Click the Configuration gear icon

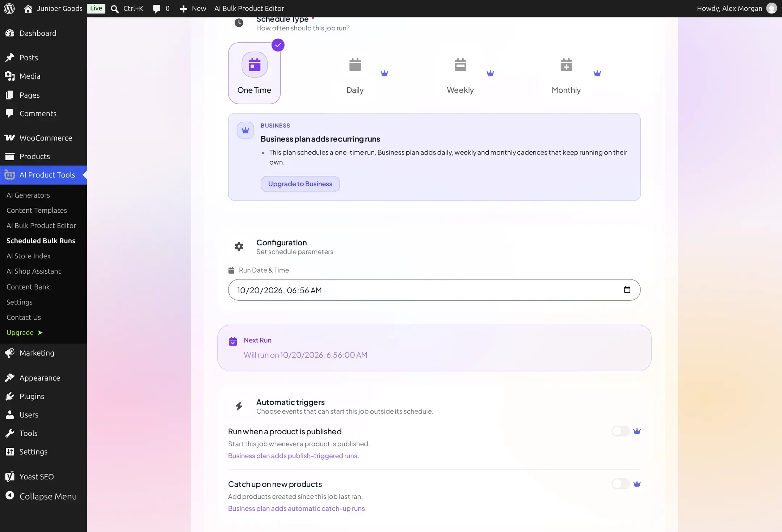pyautogui.click(x=239, y=246)
